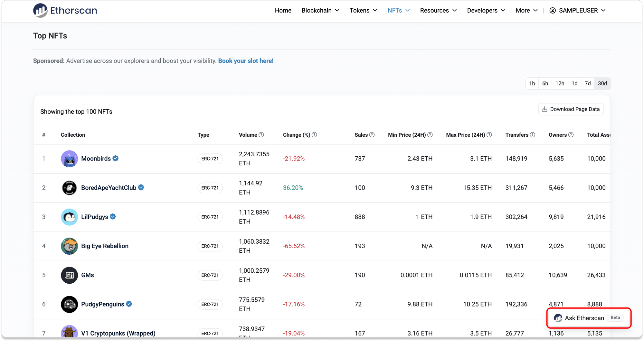Expand the Blockchain dropdown menu
Screen dimensions: 644x341
click(x=320, y=10)
